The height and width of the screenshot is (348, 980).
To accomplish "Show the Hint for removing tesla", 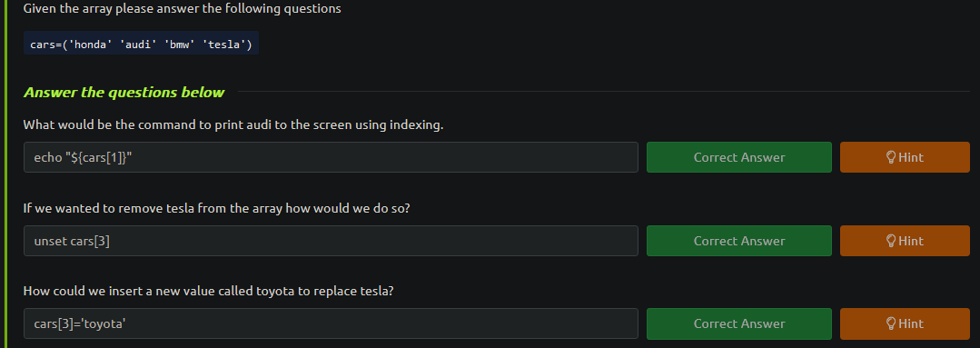I will tap(905, 241).
